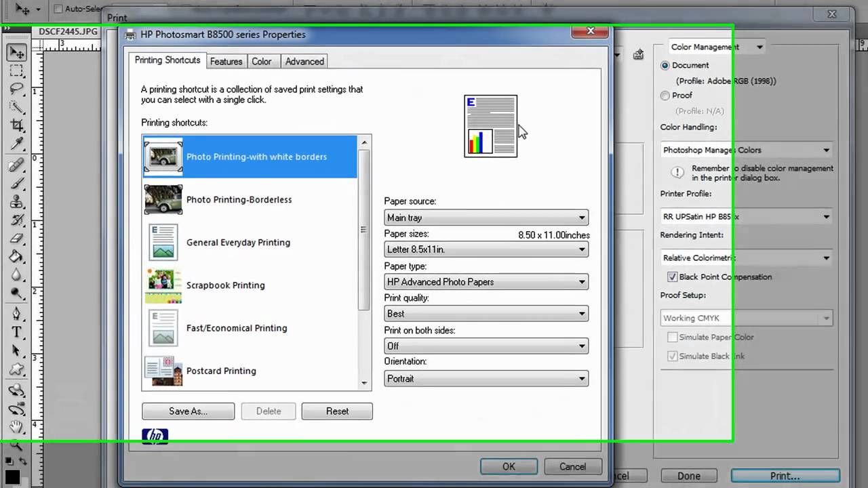Click scroll down arrow of shortcuts list
Image resolution: width=868 pixels, height=488 pixels.
364,383
